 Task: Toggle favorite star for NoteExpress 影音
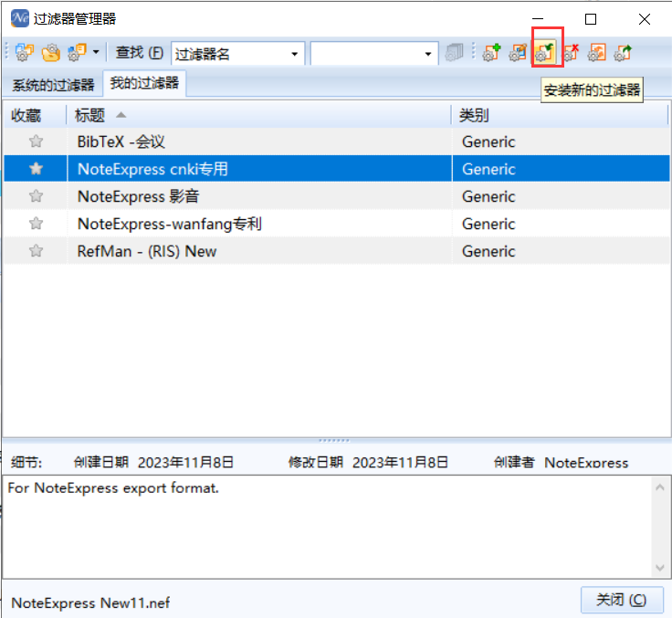click(36, 196)
